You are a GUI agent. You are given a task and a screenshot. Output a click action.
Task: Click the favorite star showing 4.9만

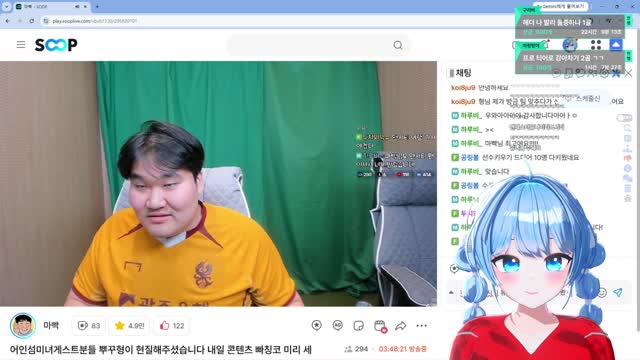point(130,326)
